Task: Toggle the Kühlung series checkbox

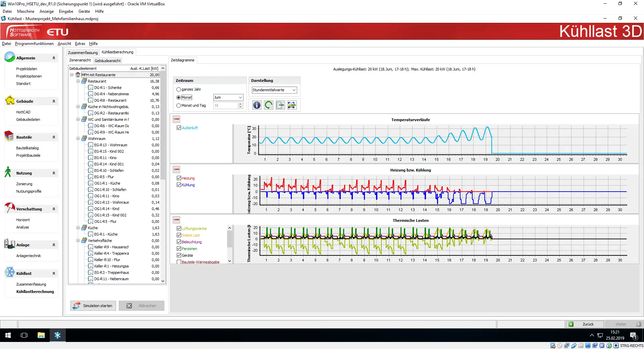Action: click(179, 185)
